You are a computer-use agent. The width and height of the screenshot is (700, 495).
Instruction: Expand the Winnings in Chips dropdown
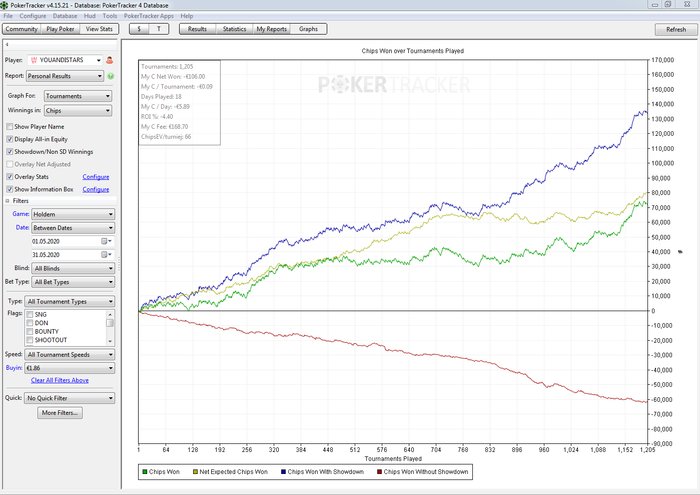[x=72, y=111]
